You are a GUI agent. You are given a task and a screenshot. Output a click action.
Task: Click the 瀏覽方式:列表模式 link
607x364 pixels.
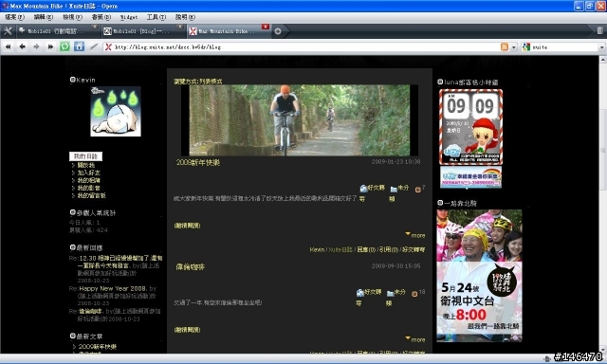198,82
